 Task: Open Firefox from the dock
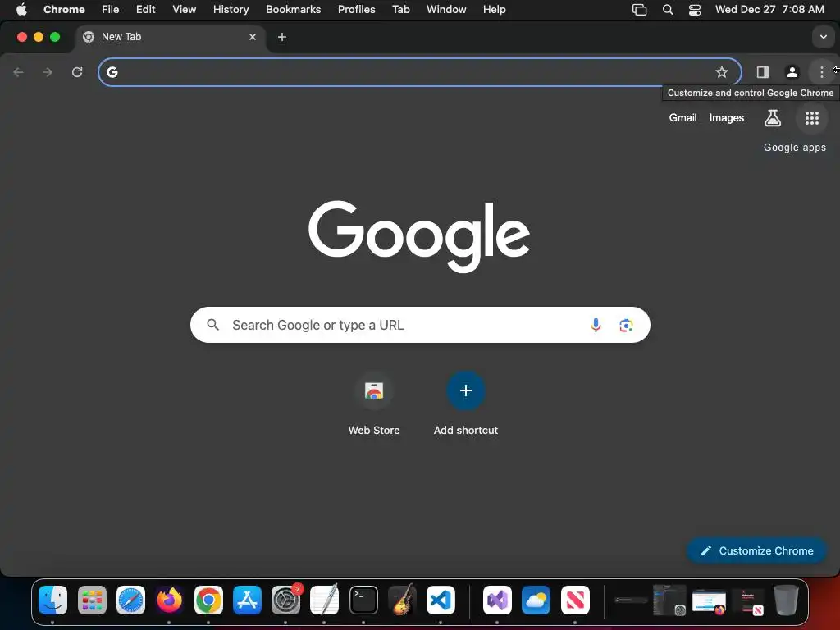tap(169, 600)
